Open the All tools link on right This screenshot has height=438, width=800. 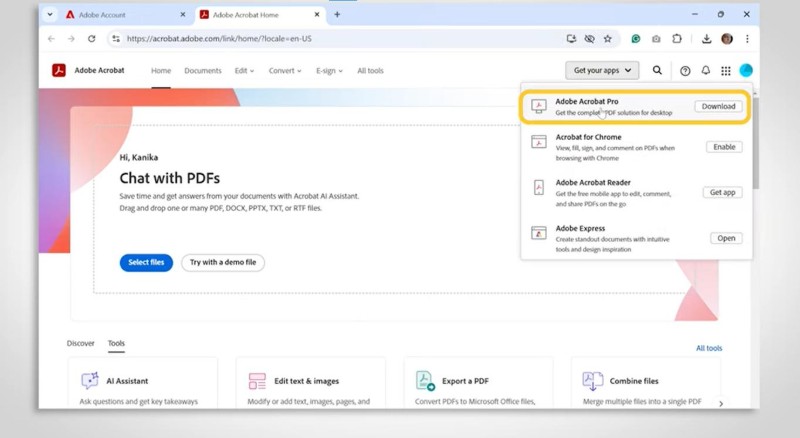point(709,348)
